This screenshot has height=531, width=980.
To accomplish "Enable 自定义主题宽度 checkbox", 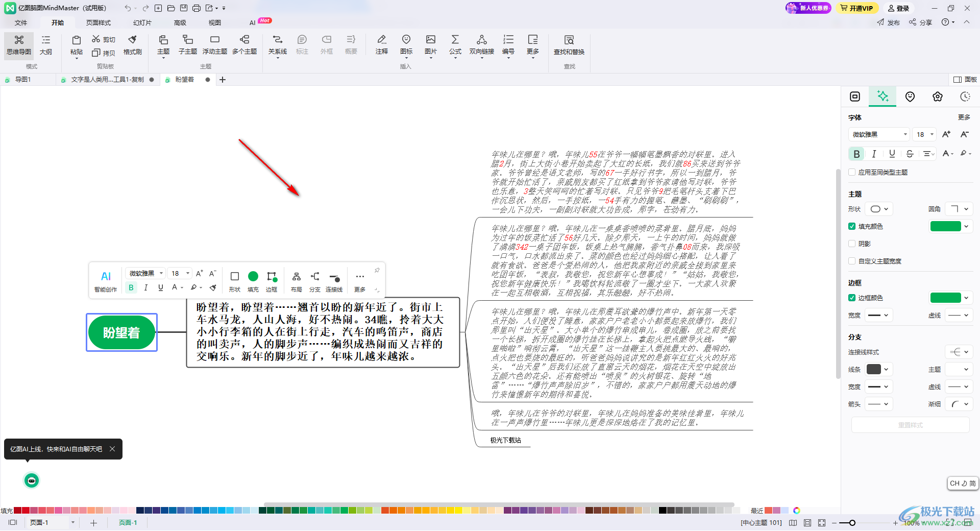I will click(x=852, y=261).
